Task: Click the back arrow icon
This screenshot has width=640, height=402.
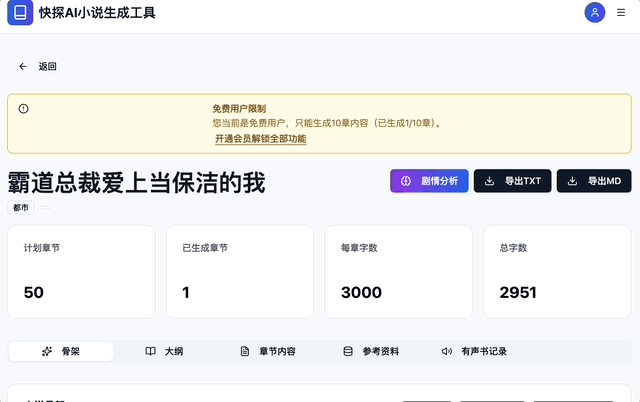Action: [x=23, y=67]
